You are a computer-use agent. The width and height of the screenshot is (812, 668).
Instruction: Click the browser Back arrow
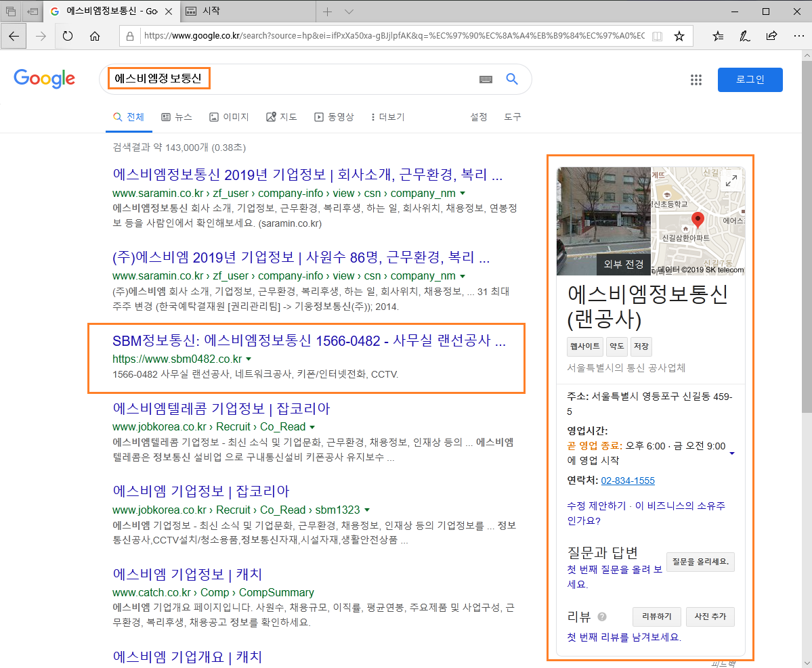(x=14, y=37)
